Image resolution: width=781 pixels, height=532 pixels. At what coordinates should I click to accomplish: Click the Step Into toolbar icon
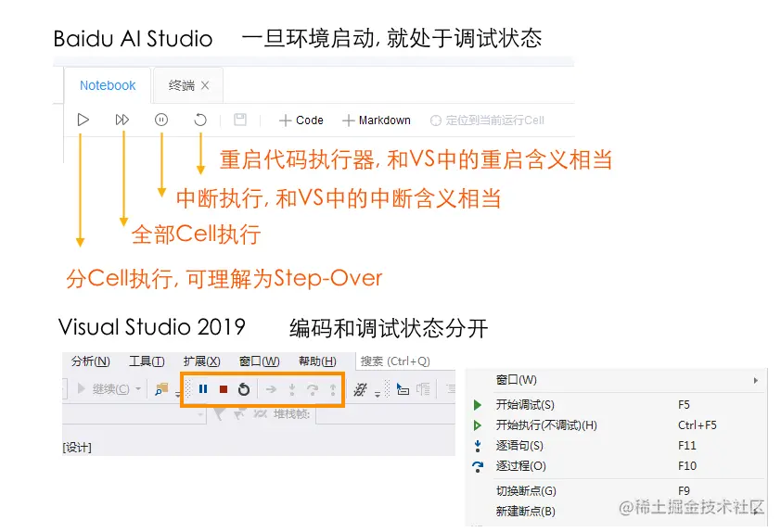[x=292, y=389]
